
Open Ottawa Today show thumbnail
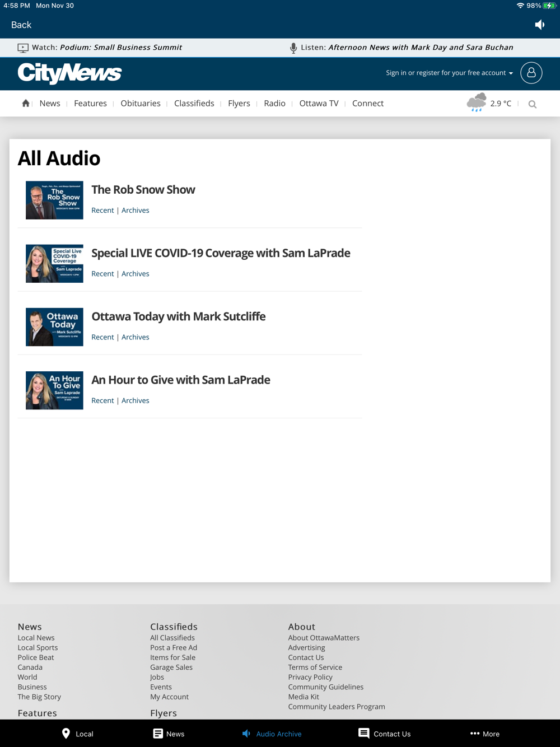click(x=54, y=327)
